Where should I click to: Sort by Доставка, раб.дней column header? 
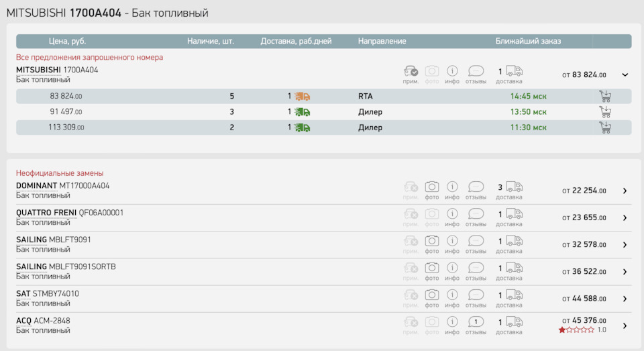(296, 41)
